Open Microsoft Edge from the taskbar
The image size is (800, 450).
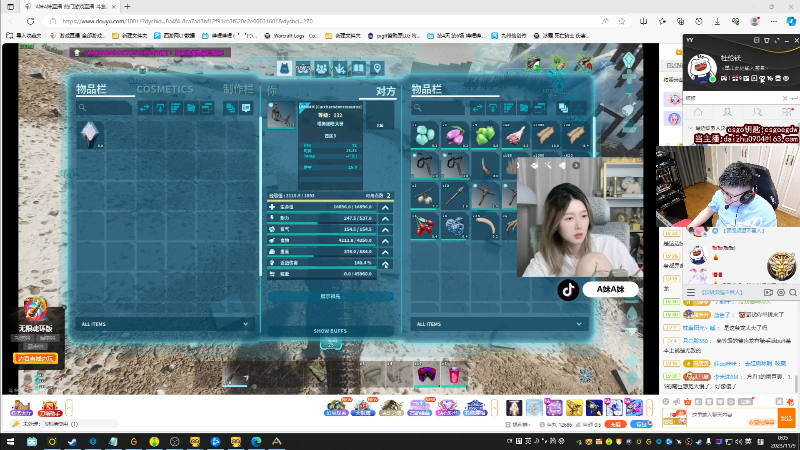tap(256, 441)
